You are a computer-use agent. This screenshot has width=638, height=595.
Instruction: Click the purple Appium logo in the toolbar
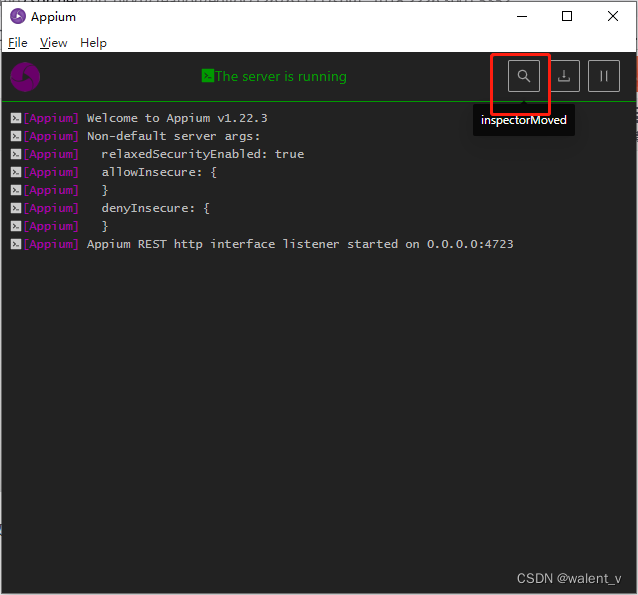click(x=25, y=77)
